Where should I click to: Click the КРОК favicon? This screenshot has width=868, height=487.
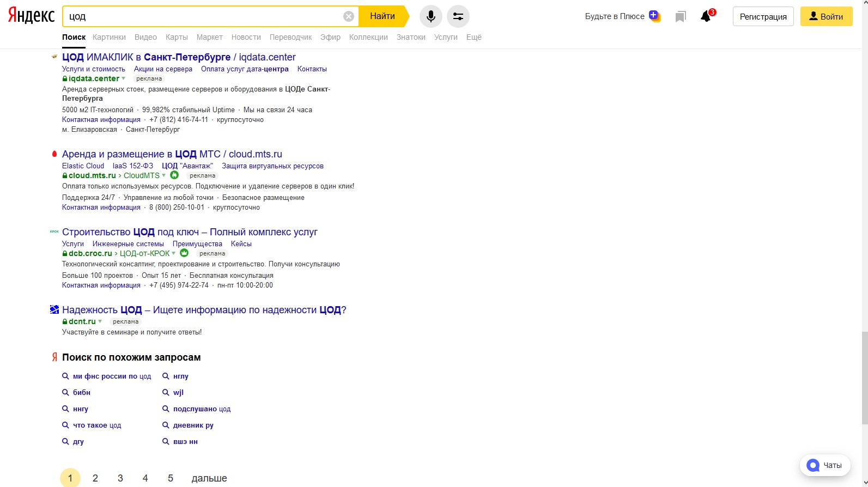pos(54,232)
